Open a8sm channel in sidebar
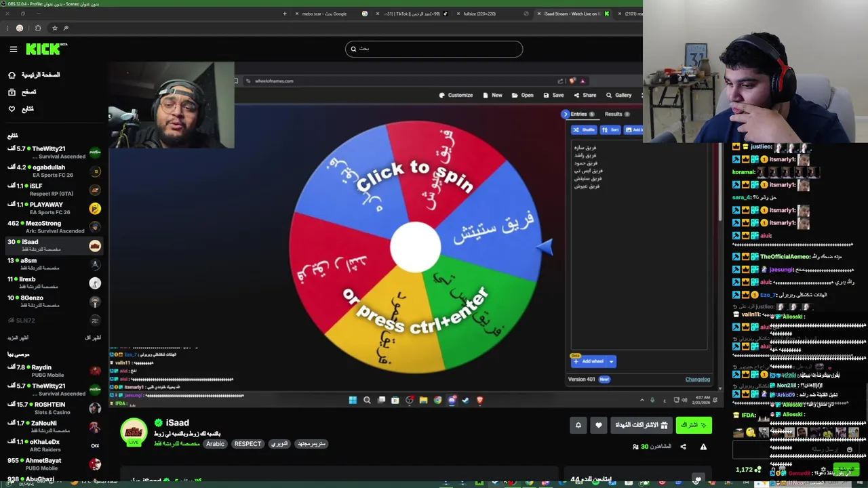 (53, 264)
